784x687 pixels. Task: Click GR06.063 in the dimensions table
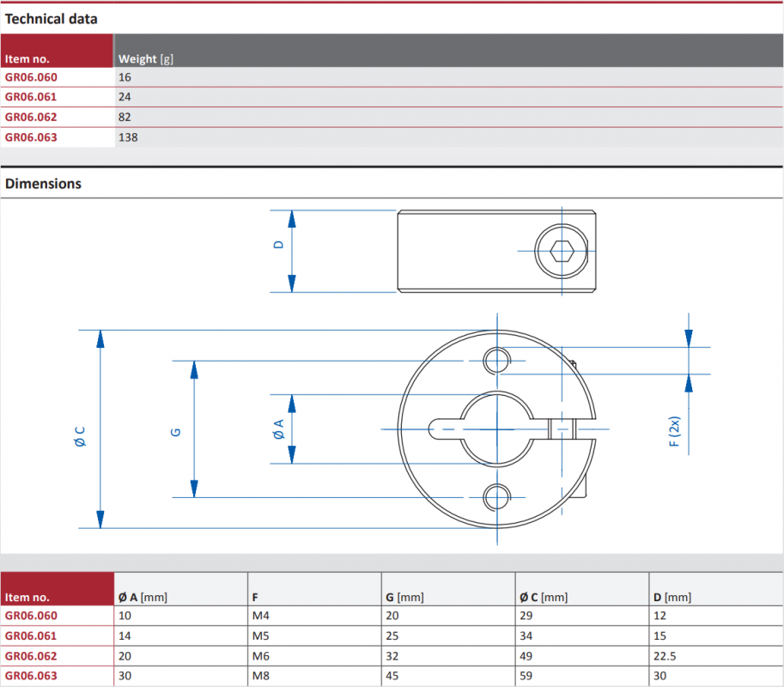(x=31, y=676)
